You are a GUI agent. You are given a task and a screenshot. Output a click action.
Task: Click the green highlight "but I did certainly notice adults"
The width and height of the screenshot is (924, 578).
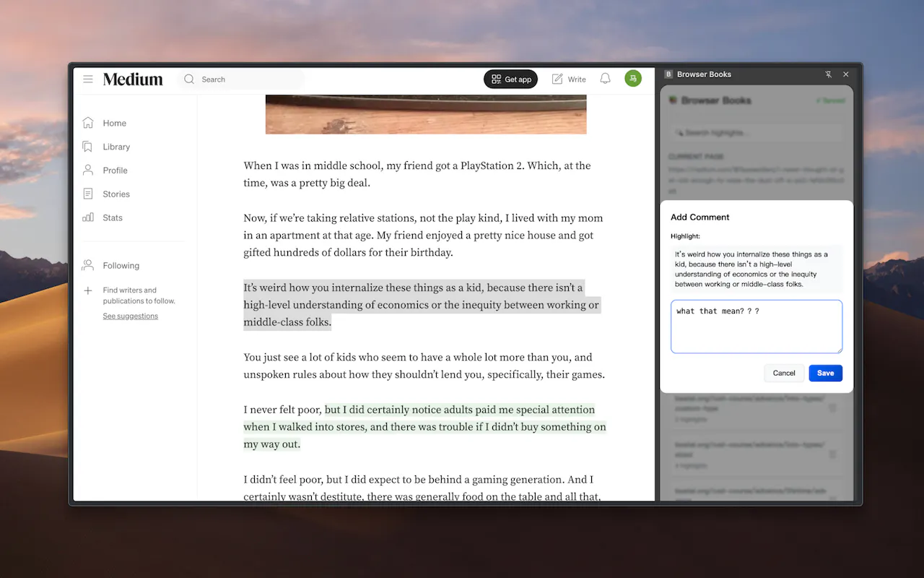(x=426, y=426)
